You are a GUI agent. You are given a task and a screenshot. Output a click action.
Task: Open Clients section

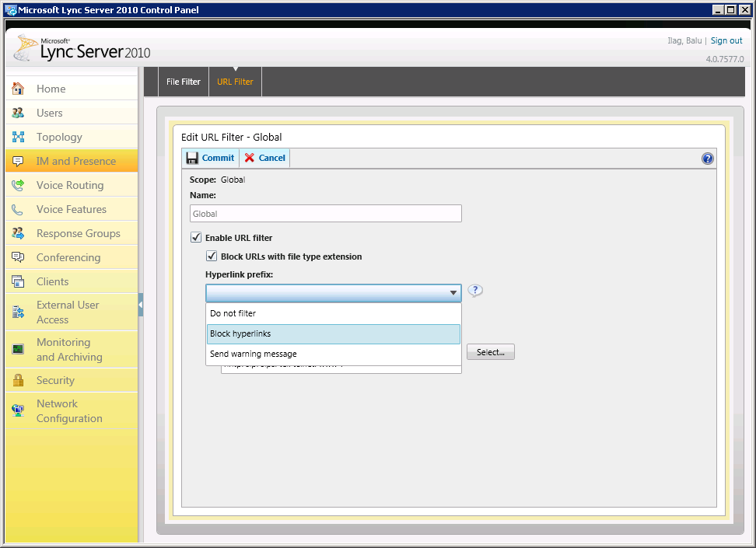72,281
